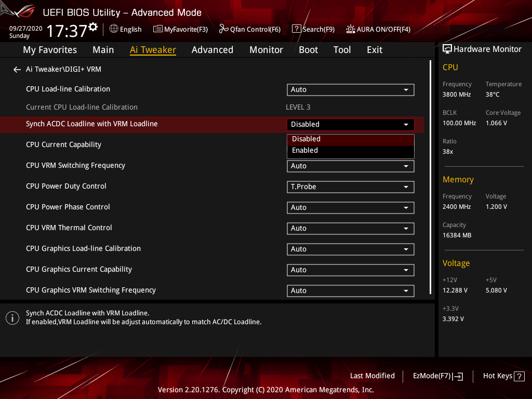
Task: Click the 09/27/2020 date text
Action: (x=26, y=29)
